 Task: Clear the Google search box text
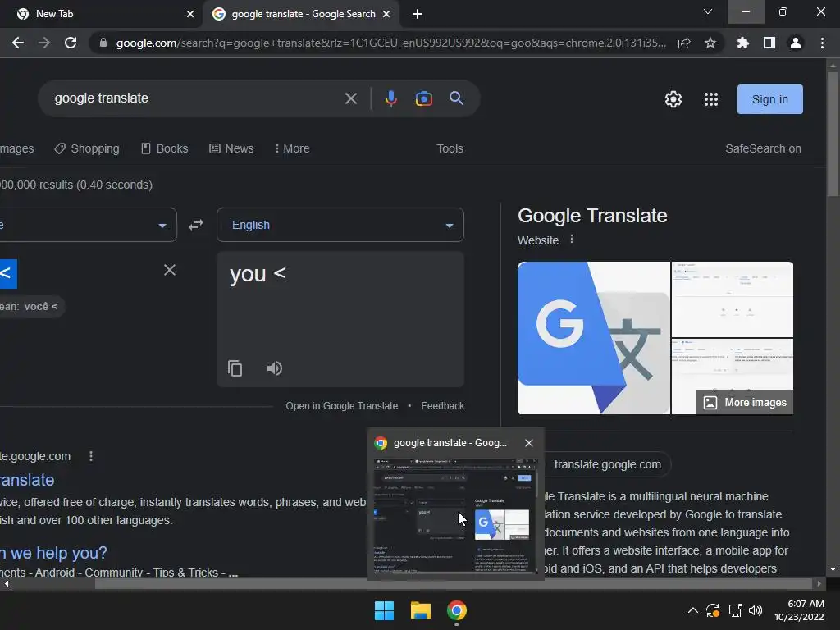point(351,98)
